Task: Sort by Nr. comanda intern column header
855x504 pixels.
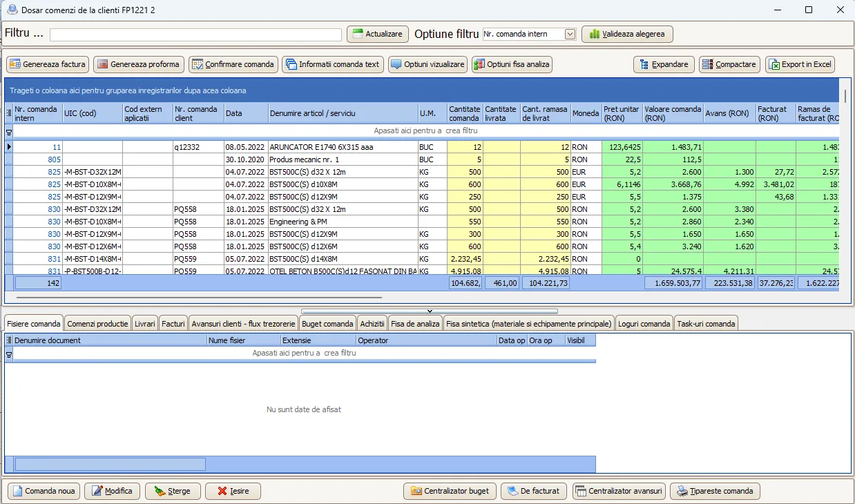Action: click(37, 113)
